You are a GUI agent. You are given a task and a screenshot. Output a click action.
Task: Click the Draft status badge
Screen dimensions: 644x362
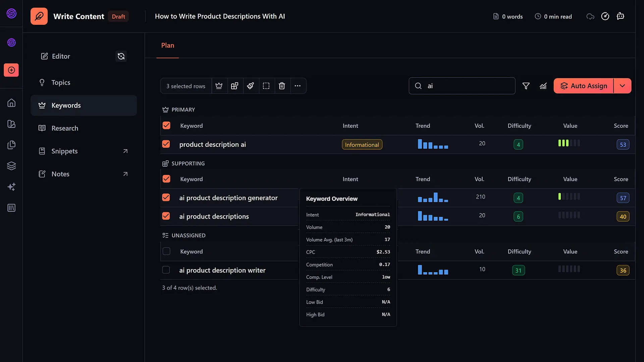(118, 16)
